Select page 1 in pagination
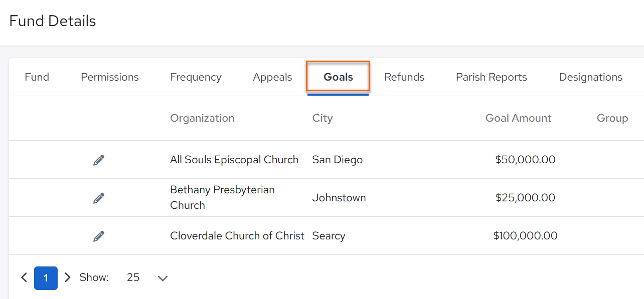 click(46, 278)
